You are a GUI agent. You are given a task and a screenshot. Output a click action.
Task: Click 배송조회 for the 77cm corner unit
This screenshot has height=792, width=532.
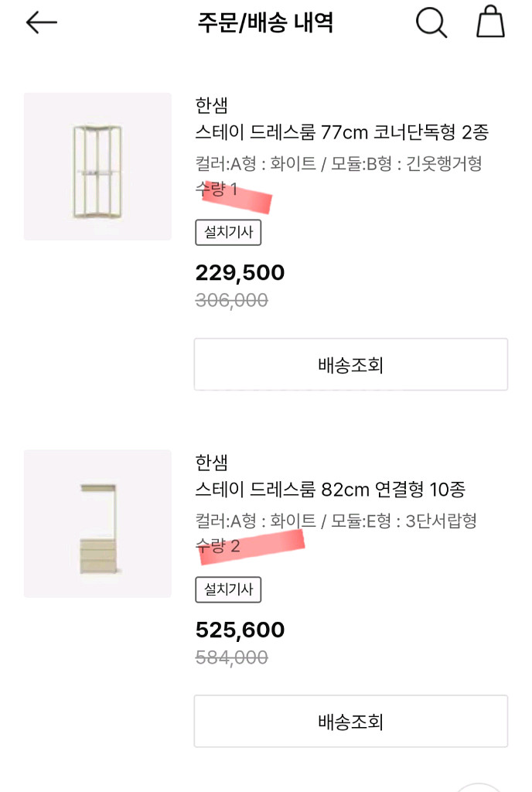[x=350, y=364]
